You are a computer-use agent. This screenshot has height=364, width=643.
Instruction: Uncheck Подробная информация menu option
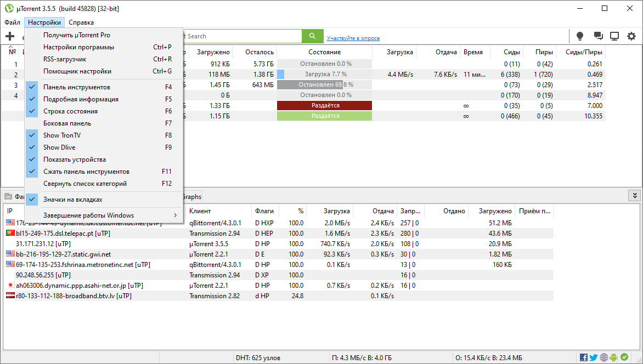[104, 99]
